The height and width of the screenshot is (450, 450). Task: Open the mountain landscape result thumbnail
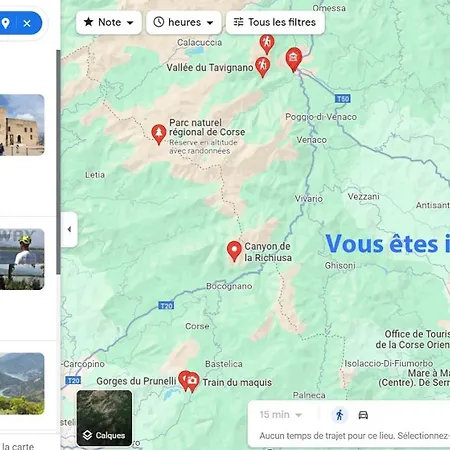coord(22,384)
